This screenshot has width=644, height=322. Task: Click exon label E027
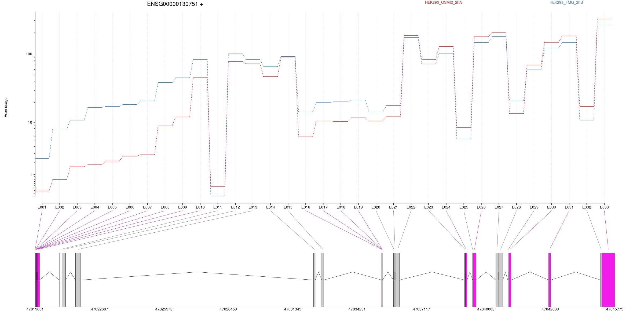pyautogui.click(x=499, y=207)
